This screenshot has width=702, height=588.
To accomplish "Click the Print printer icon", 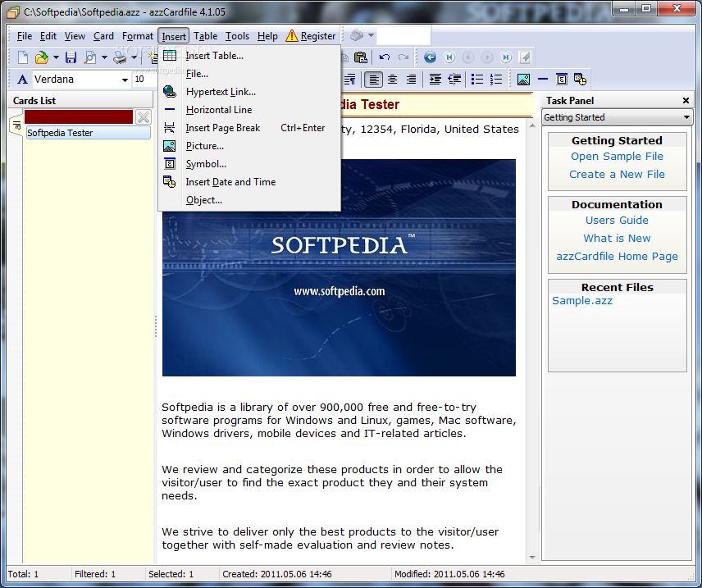I will 120,57.
